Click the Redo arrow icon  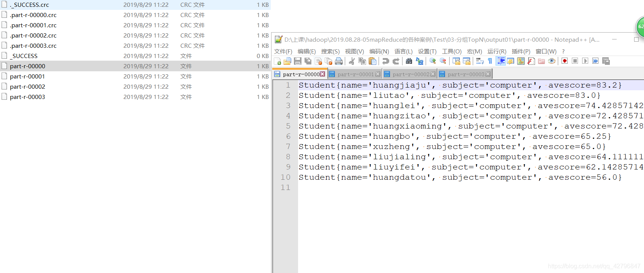pos(396,61)
